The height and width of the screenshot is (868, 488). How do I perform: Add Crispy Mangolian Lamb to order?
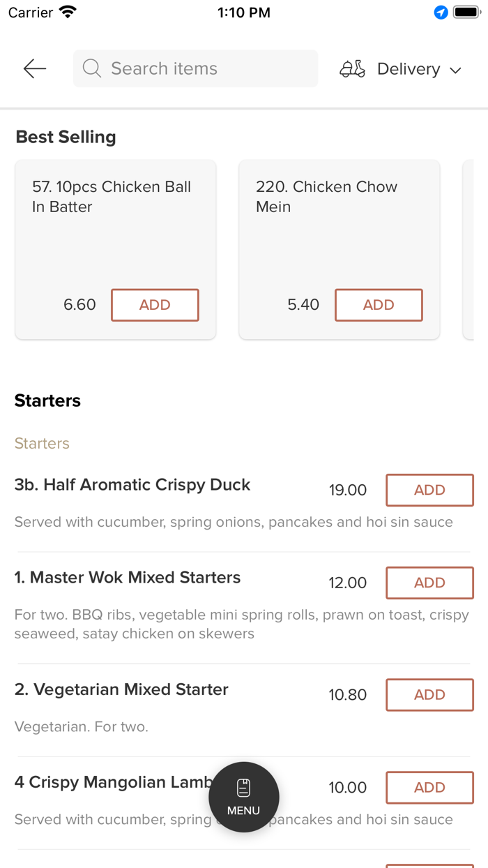(429, 787)
